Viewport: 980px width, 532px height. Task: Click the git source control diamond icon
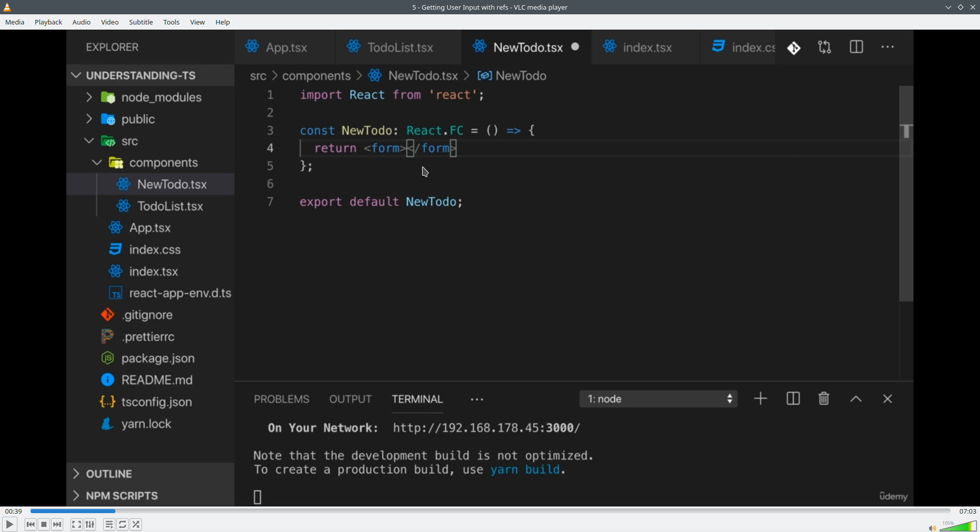pos(794,48)
